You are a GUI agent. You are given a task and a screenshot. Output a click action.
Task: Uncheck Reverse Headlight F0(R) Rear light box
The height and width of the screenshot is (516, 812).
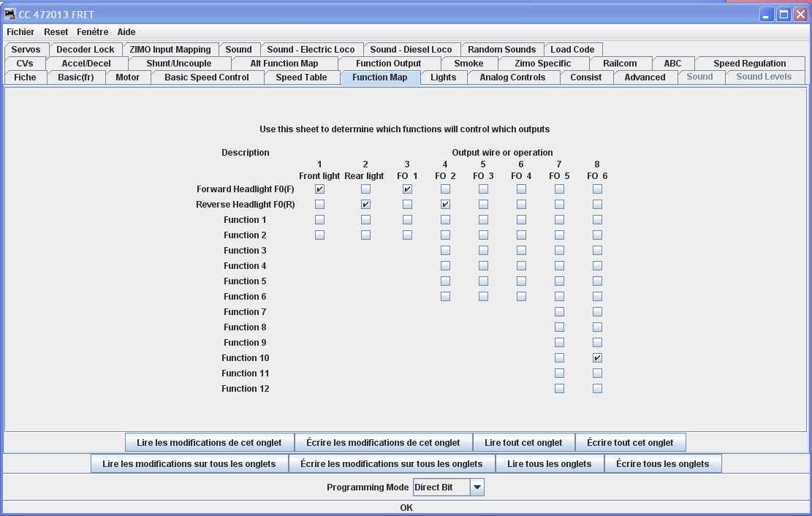tap(365, 204)
